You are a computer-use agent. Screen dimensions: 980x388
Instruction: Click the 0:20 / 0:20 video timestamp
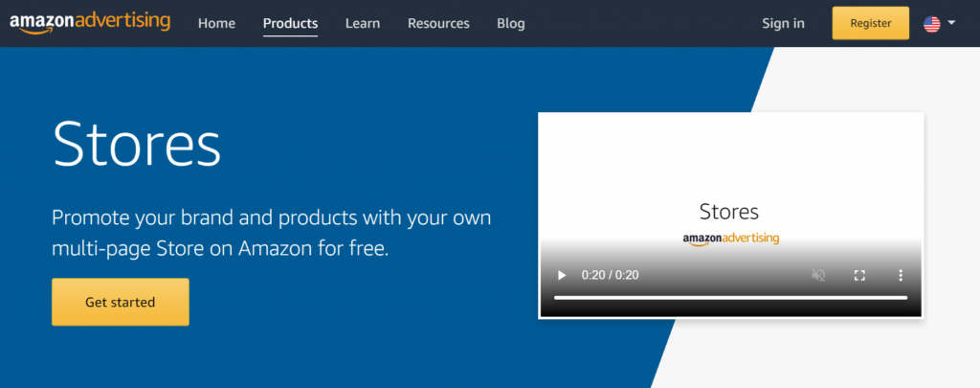(610, 275)
